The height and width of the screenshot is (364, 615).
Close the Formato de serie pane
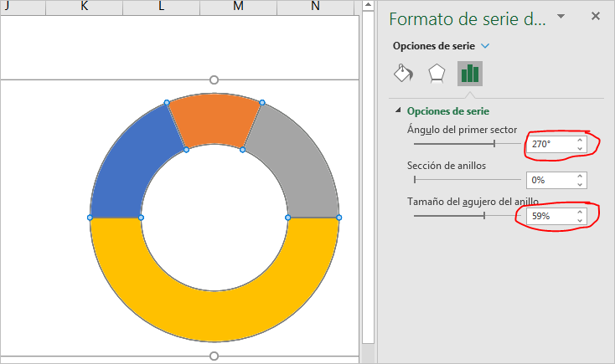pos(596,16)
